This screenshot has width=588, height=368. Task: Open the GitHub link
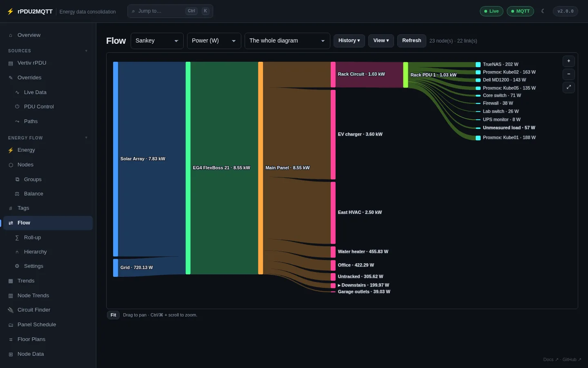coord(572,359)
